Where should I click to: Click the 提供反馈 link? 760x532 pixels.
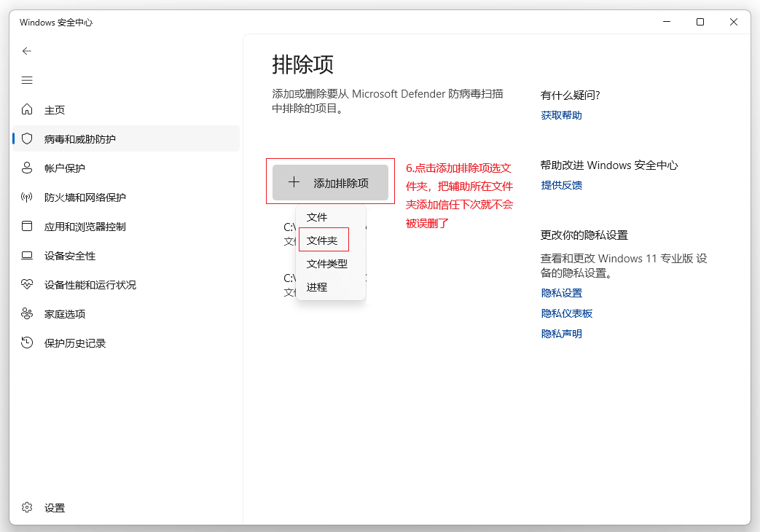[561, 185]
